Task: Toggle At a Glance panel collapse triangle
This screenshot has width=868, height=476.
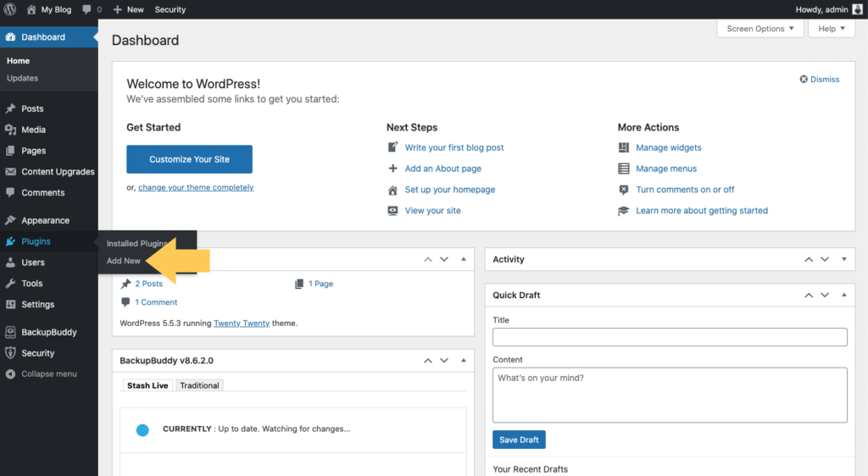Action: tap(464, 259)
